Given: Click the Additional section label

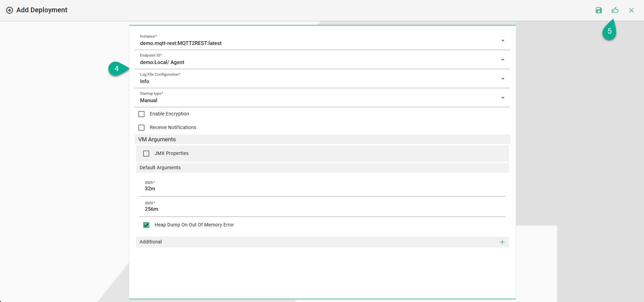Looking at the screenshot, I should [x=151, y=242].
